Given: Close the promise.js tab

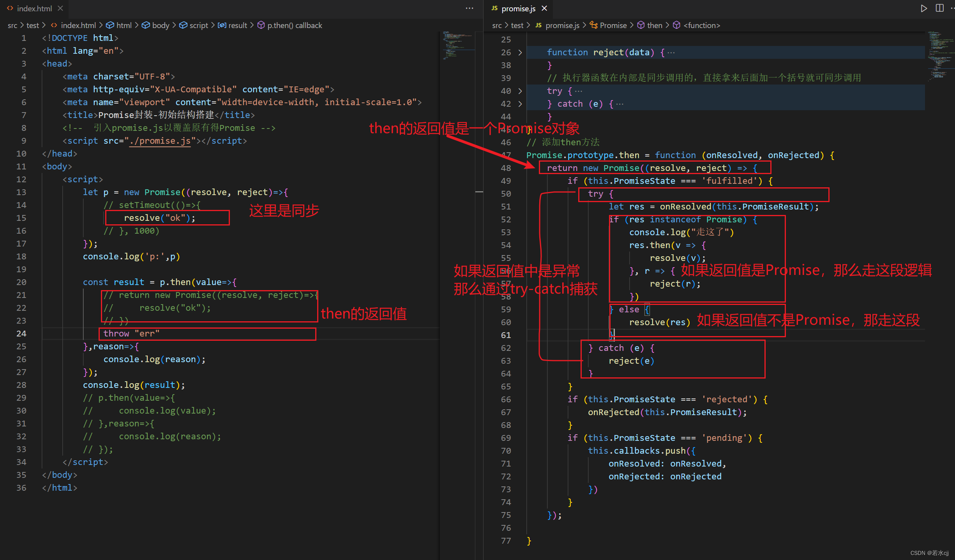Looking at the screenshot, I should (x=544, y=8).
